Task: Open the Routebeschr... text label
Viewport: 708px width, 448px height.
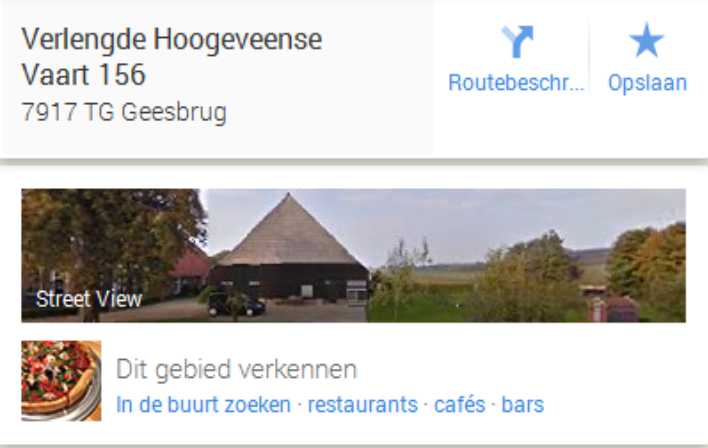Action: pyautogui.click(x=516, y=83)
